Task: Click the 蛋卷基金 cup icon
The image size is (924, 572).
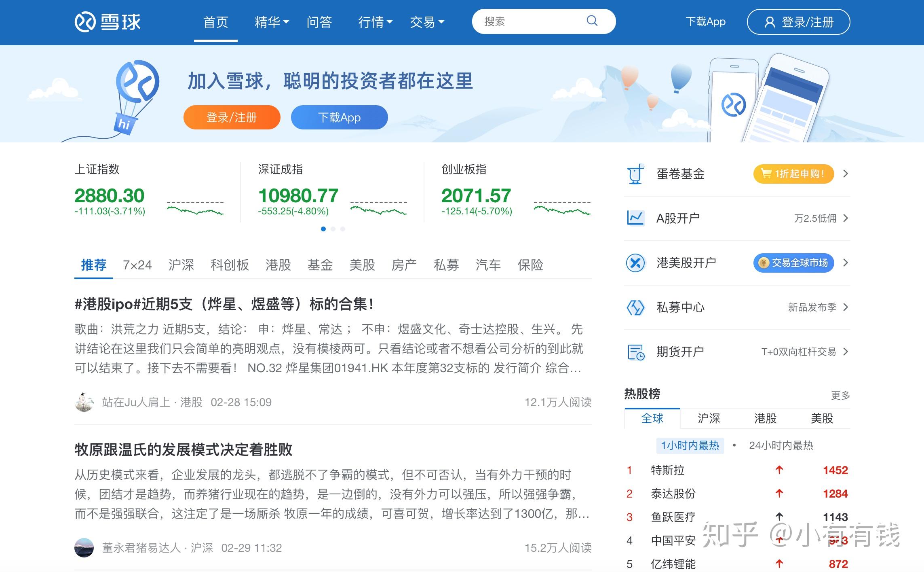Action: coord(635,174)
